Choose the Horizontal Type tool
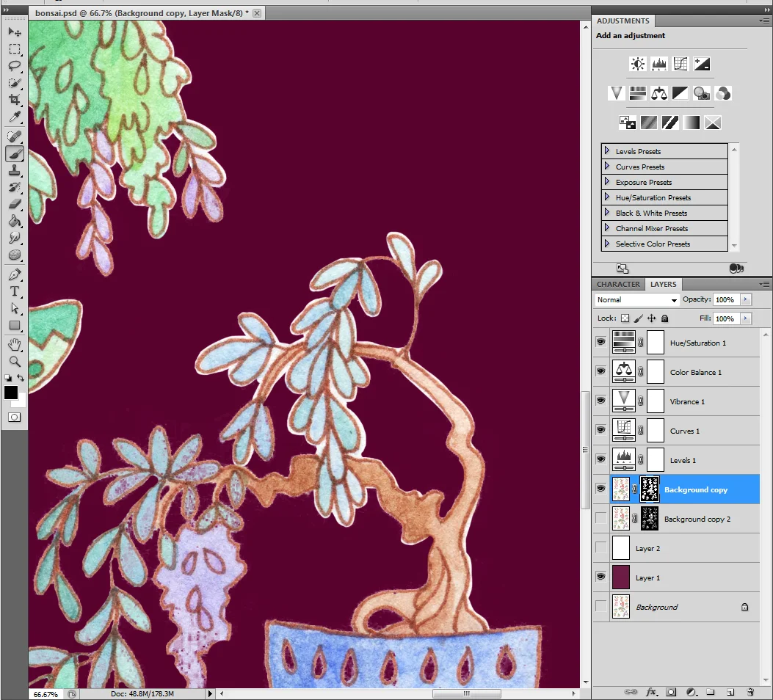 coord(15,291)
